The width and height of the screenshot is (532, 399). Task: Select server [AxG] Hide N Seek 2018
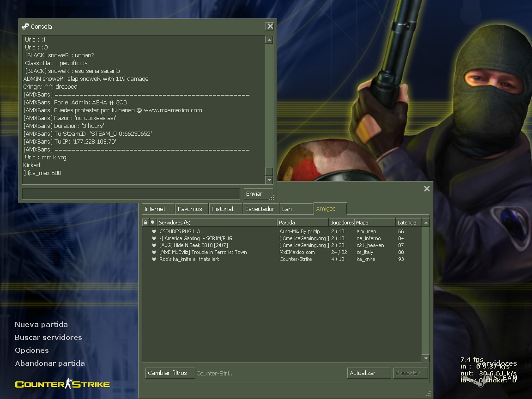pos(282,245)
